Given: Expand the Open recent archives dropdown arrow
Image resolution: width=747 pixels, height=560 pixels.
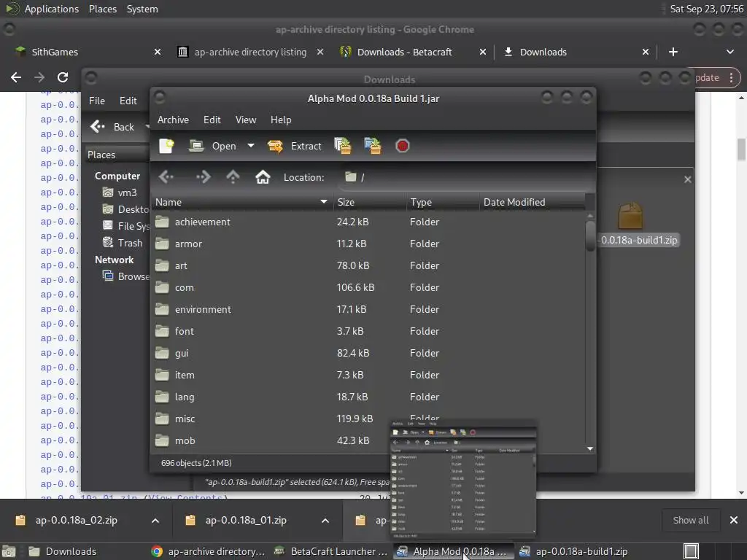Looking at the screenshot, I should (x=251, y=146).
